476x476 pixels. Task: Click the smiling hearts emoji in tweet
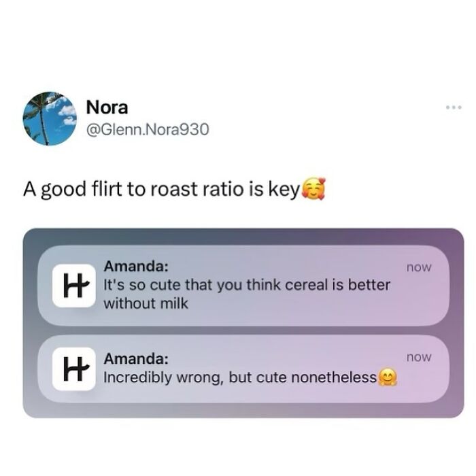pos(314,188)
